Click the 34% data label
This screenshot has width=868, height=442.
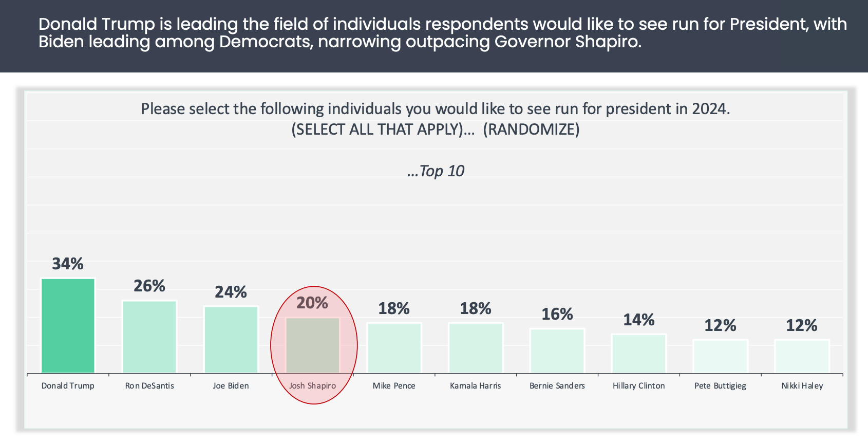pos(68,264)
